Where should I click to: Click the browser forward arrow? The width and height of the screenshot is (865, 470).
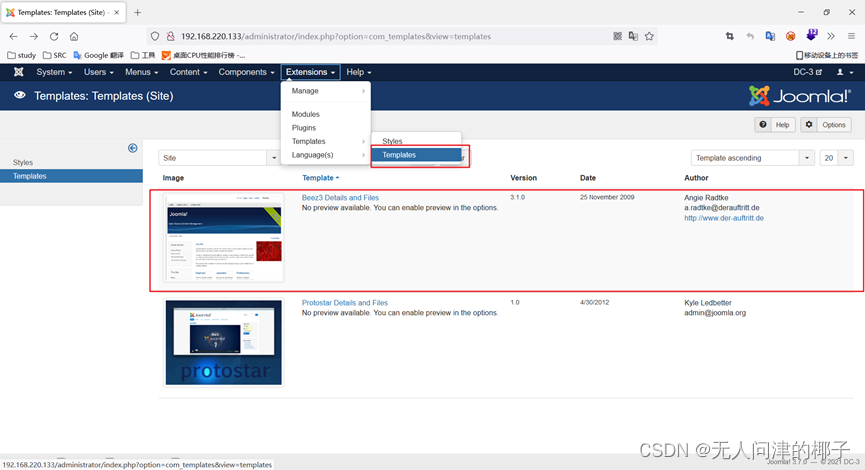point(34,36)
